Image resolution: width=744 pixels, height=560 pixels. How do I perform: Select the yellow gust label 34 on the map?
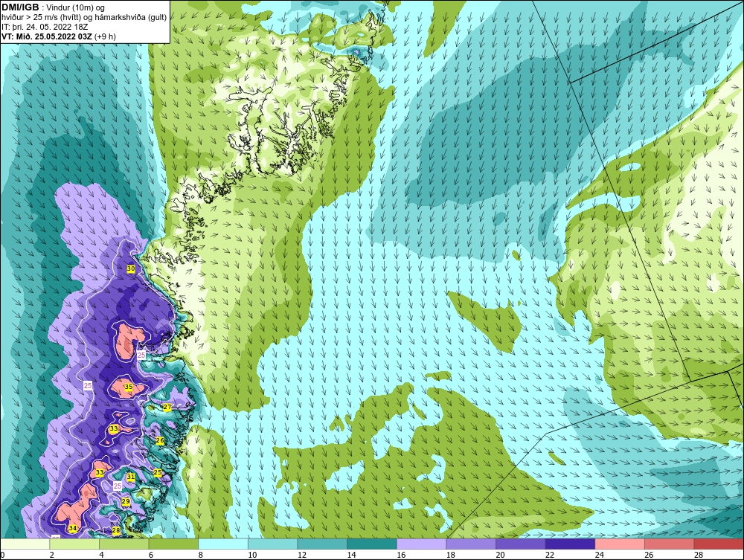pyautogui.click(x=73, y=528)
